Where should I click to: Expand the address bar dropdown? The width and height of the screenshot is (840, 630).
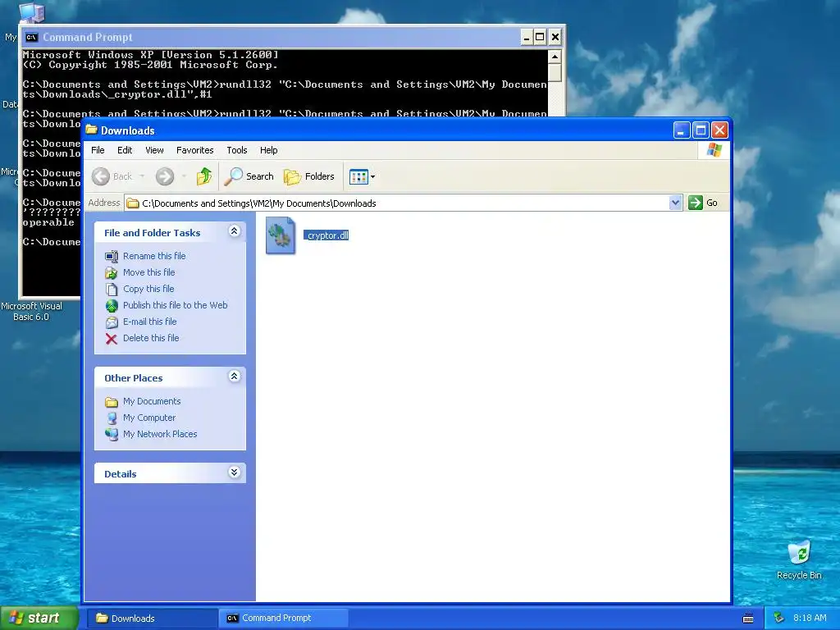click(675, 203)
